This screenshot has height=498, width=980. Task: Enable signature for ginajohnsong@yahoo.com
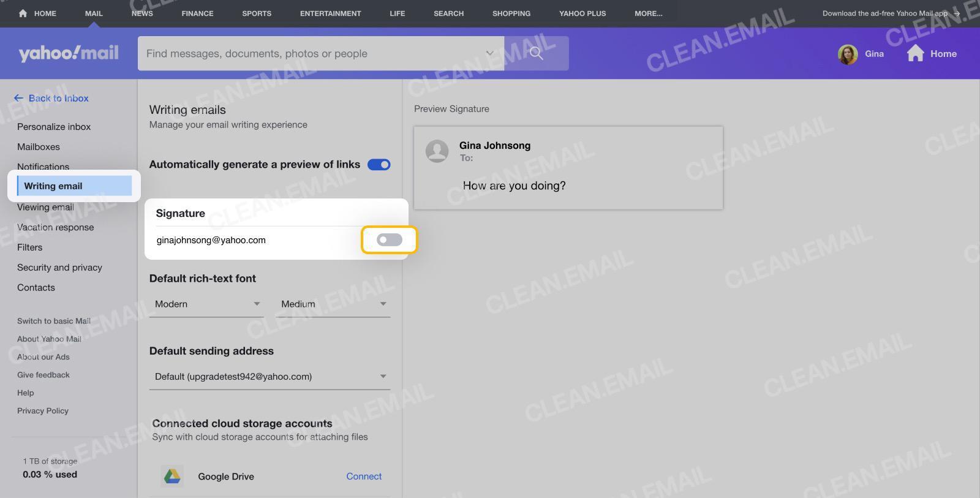[390, 240]
